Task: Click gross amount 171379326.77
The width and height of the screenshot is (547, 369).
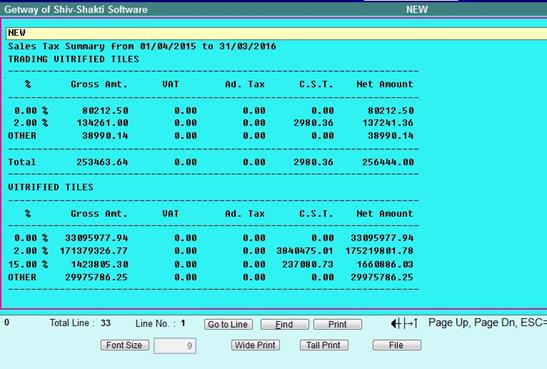Action: 93,251
